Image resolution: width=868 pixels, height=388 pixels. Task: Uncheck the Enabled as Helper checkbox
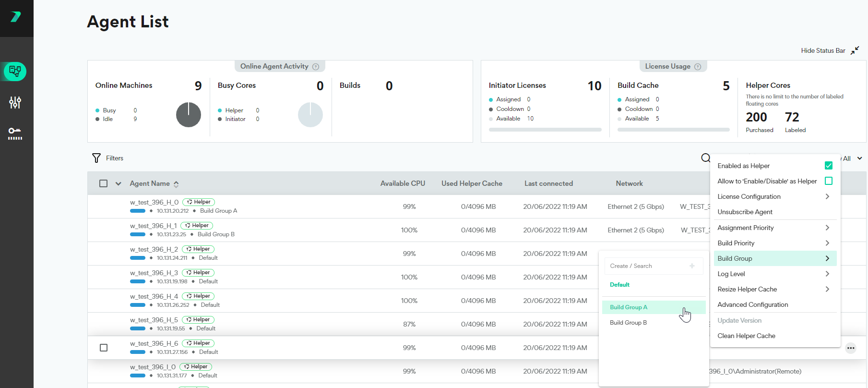828,166
